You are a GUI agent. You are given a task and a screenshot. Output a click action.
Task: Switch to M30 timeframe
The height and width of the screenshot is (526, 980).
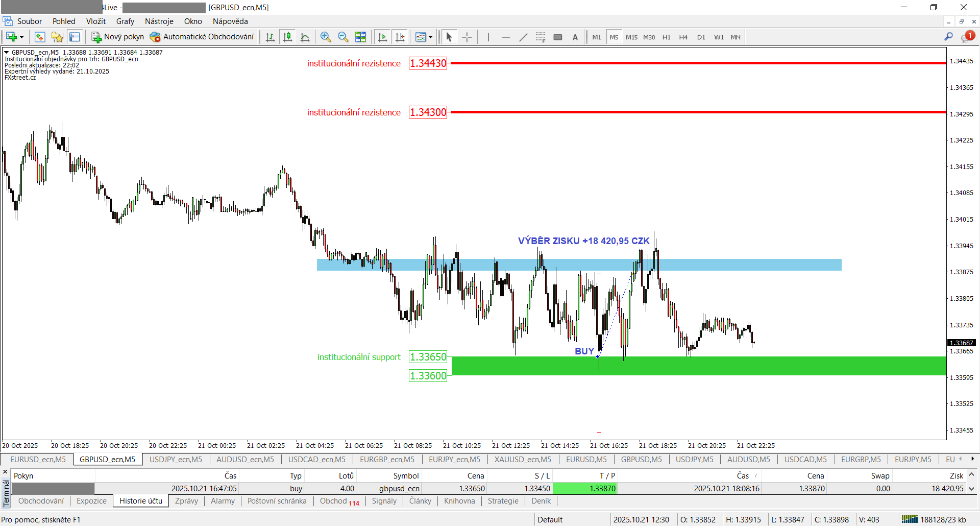649,37
